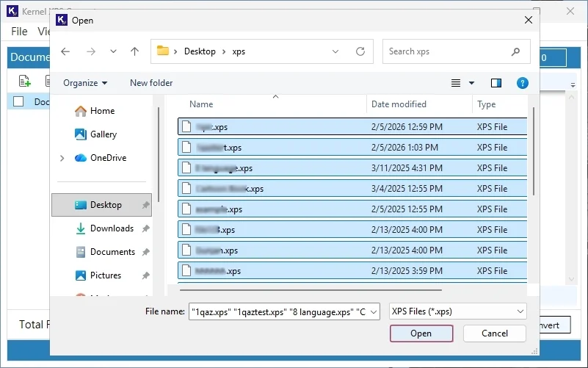Change view layout icon

click(456, 83)
